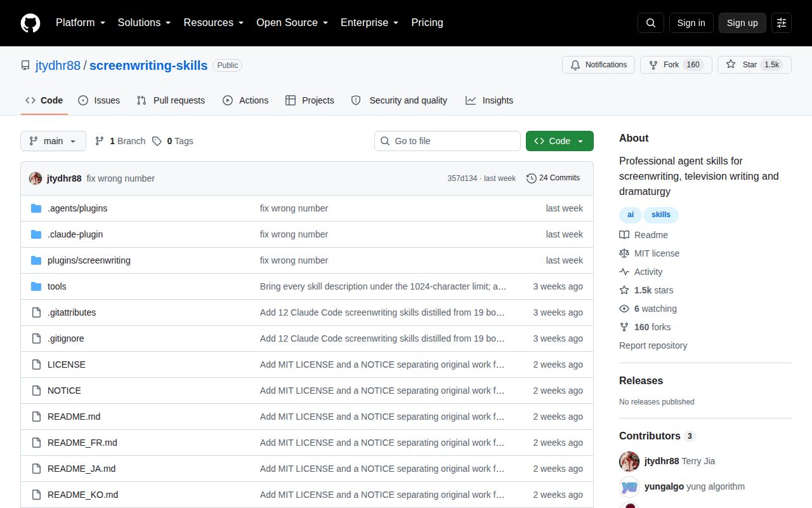Switch to the Pull requests tab
The height and width of the screenshot is (508, 812).
(171, 100)
